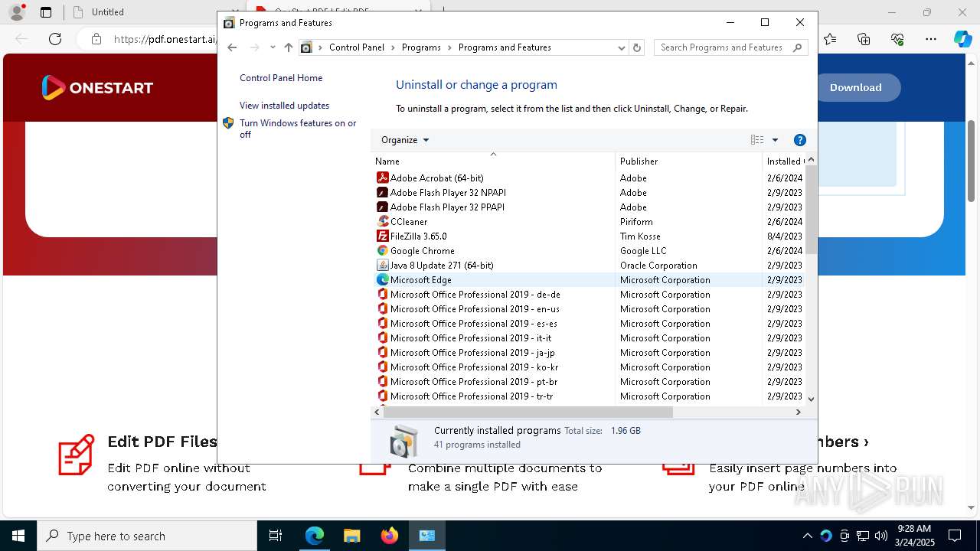Click the volume icon in system tray
Screen dimensions: 980x551
[880, 536]
